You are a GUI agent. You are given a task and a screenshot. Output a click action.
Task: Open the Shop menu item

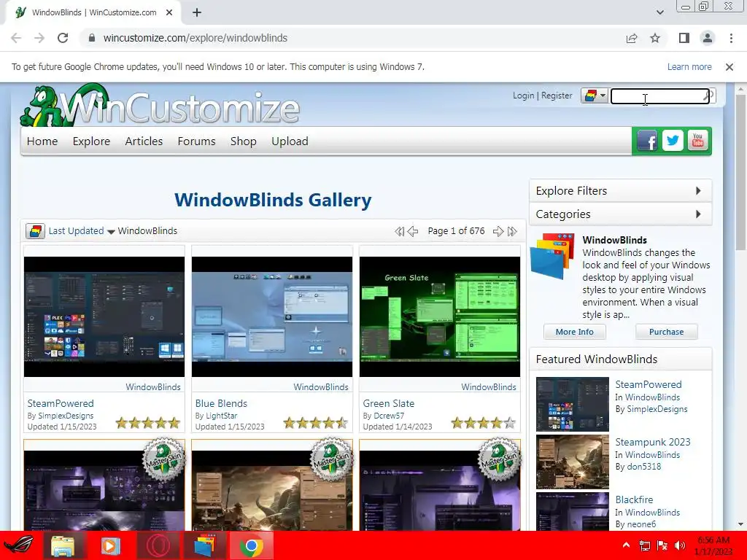pos(244,141)
